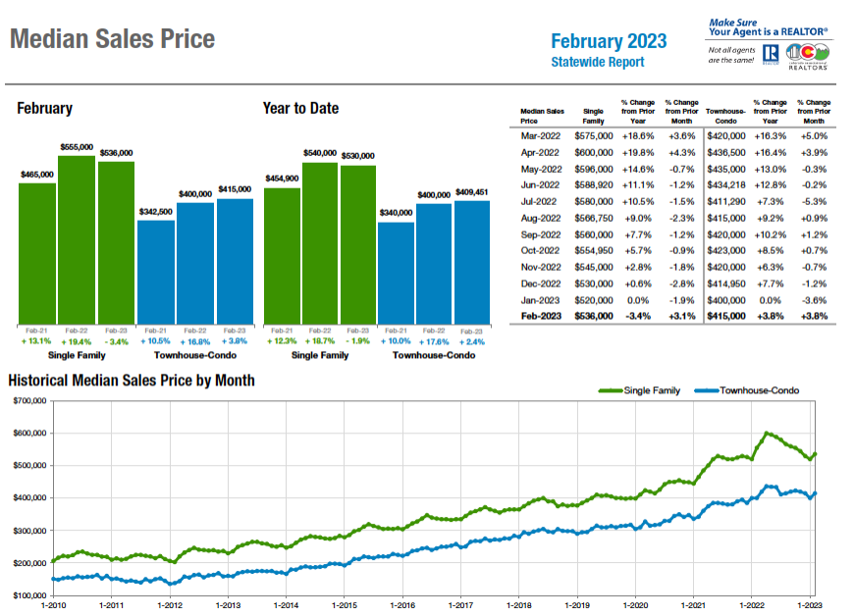The width and height of the screenshot is (854, 616).
Task: Click the Single Family green legend marker
Action: [x=611, y=390]
